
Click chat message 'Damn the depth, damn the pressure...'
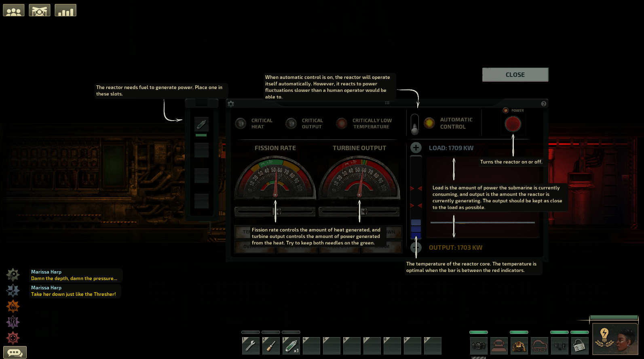(74, 278)
